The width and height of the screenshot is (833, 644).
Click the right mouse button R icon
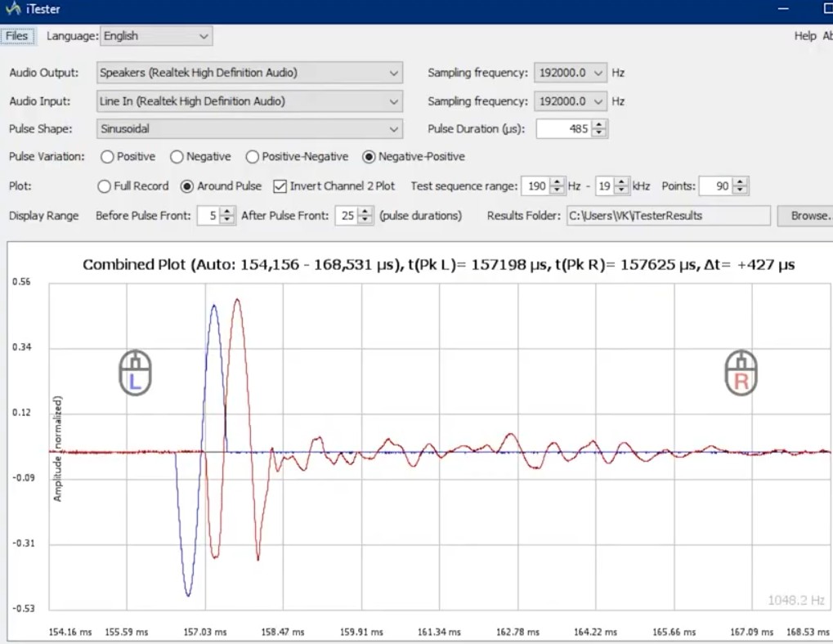(x=741, y=373)
